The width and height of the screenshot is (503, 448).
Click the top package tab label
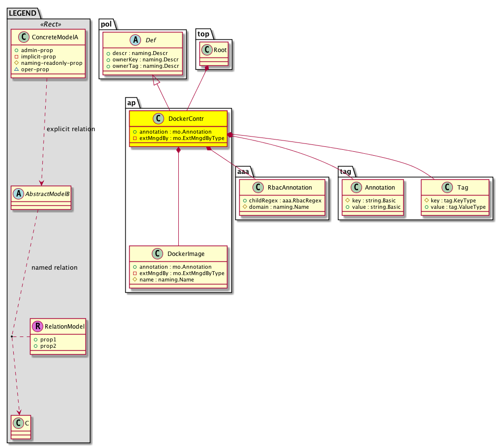pyautogui.click(x=203, y=34)
